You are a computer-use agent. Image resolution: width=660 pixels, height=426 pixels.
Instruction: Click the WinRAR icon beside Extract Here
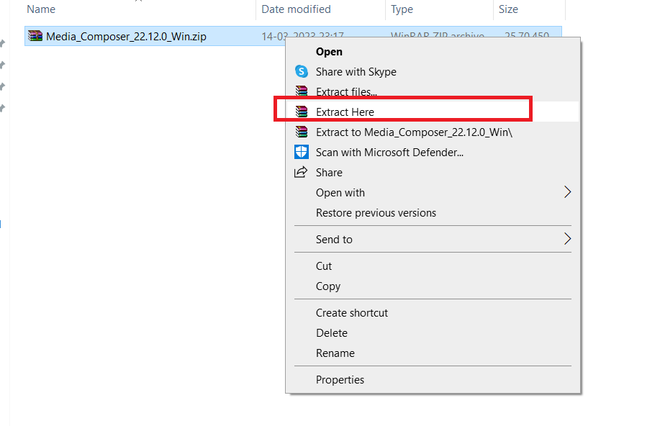click(x=301, y=112)
